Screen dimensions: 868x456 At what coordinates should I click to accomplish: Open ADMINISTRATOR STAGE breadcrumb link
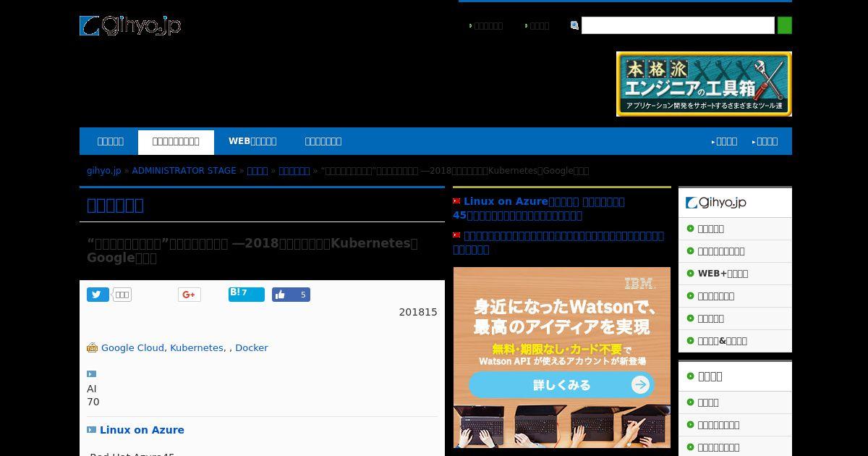(184, 171)
